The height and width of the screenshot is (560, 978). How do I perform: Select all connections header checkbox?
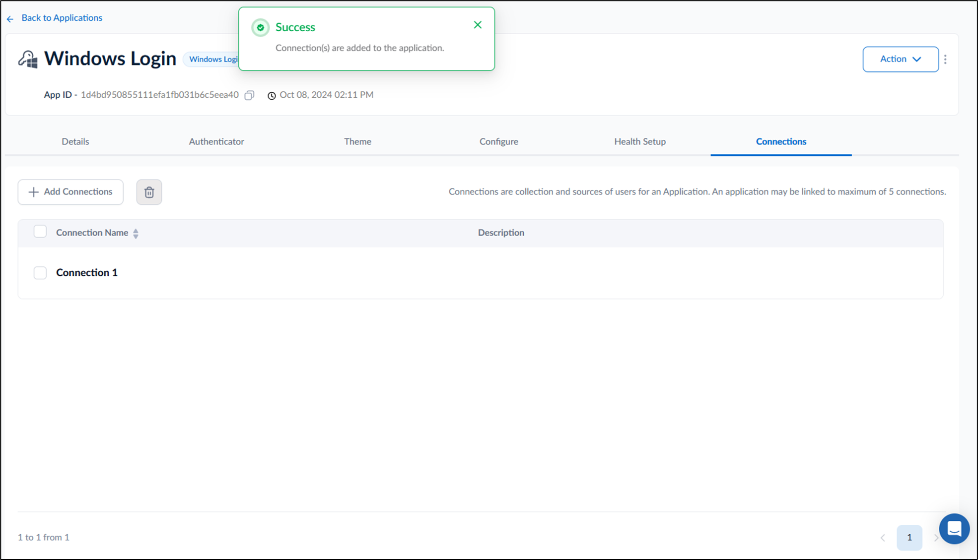40,232
